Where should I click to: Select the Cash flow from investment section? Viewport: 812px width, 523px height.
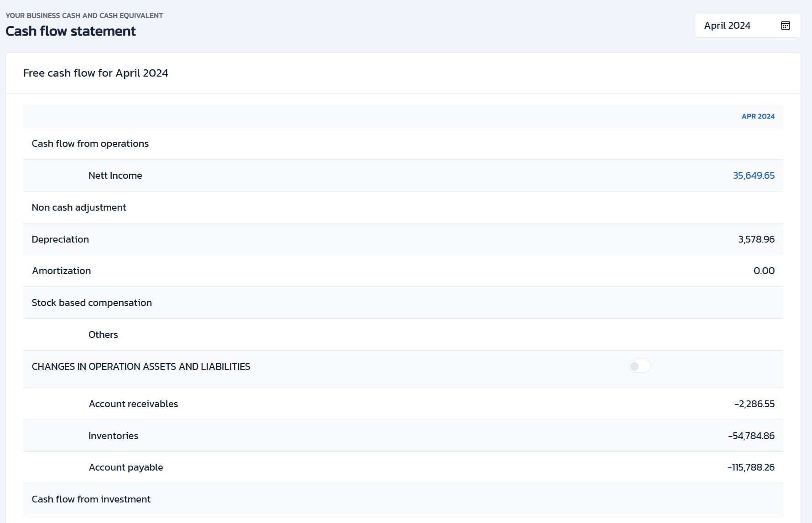(91, 499)
